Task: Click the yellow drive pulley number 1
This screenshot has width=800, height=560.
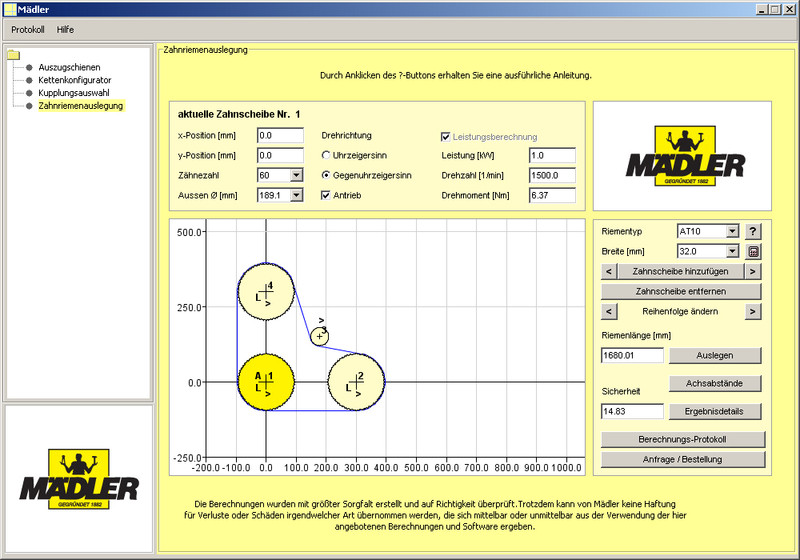Action: tap(265, 382)
